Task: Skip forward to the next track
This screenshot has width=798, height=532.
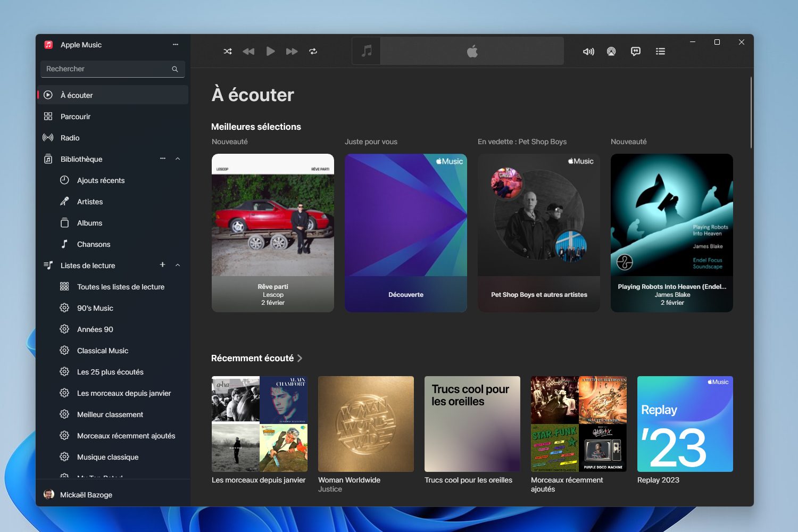Action: 292,52
